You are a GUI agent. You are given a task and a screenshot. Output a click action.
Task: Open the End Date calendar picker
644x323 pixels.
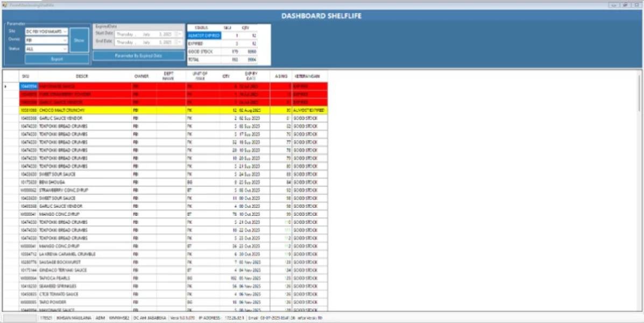tap(179, 42)
